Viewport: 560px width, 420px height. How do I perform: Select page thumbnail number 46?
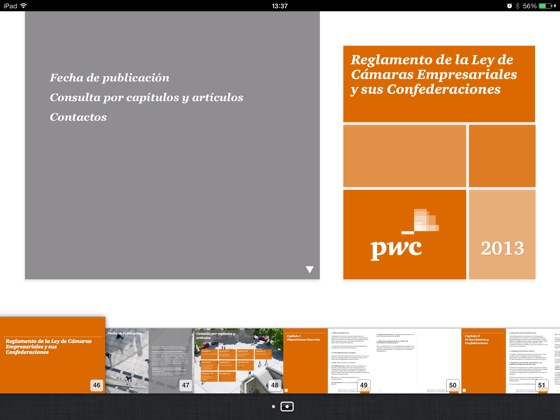(52, 355)
